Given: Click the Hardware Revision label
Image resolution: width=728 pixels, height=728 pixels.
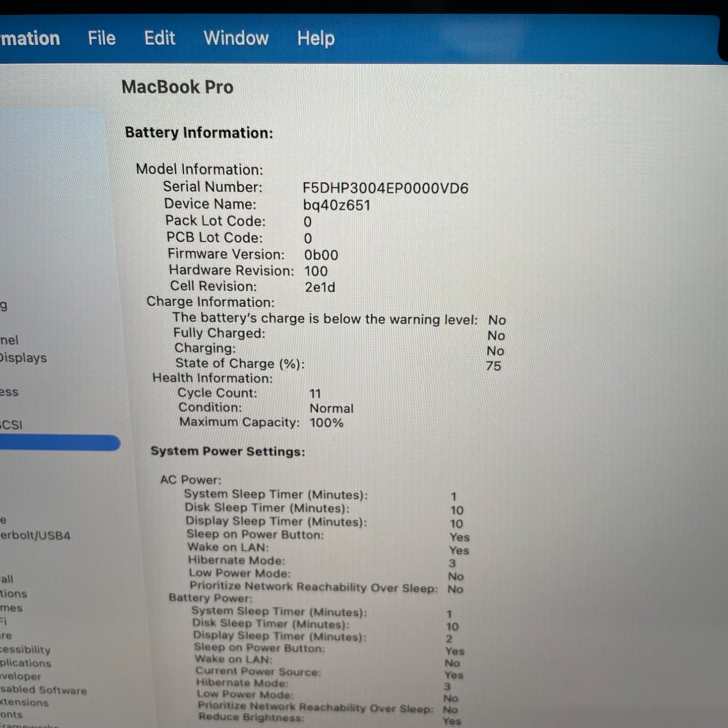Looking at the screenshot, I should [x=231, y=271].
